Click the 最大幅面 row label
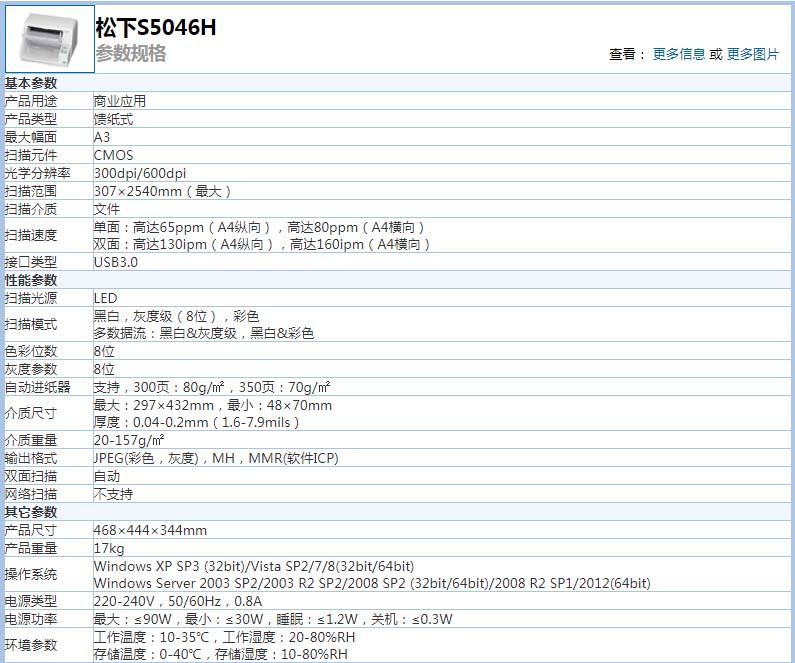This screenshot has height=663, width=795. [31, 137]
